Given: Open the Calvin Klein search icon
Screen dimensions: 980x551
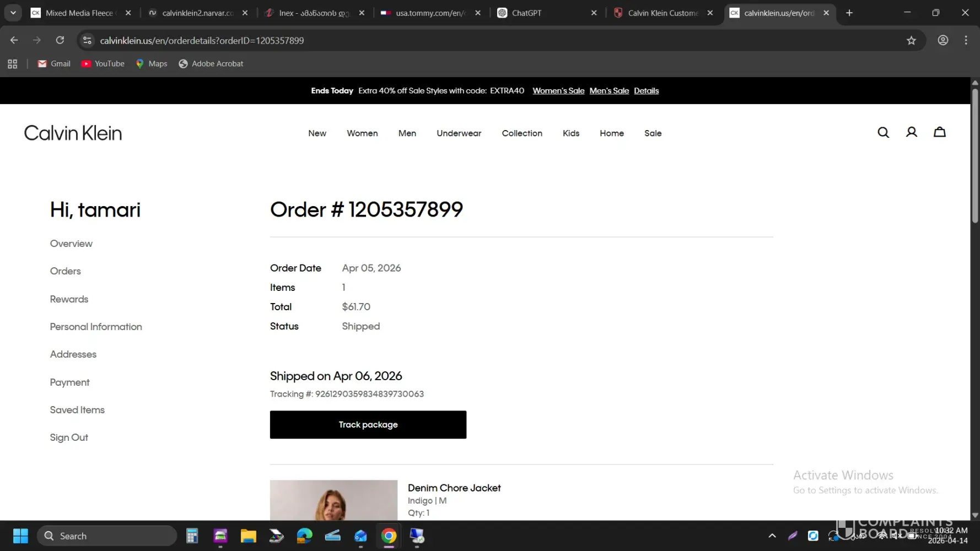Looking at the screenshot, I should pyautogui.click(x=883, y=132).
